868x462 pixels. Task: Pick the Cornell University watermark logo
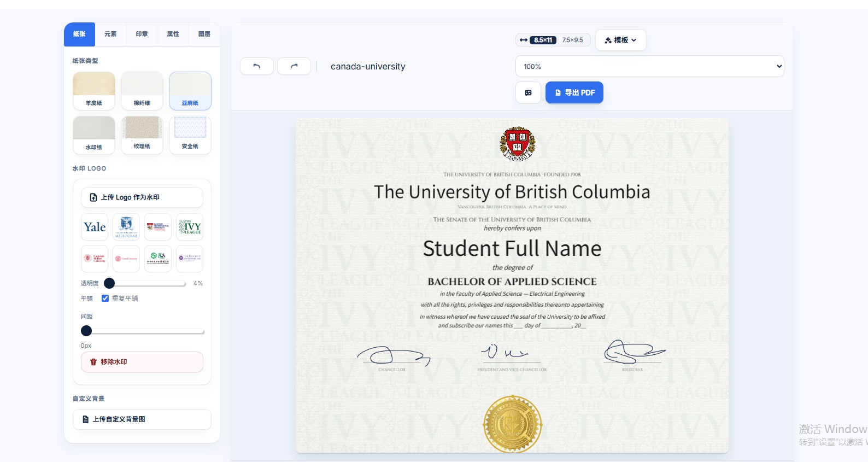coord(126,259)
